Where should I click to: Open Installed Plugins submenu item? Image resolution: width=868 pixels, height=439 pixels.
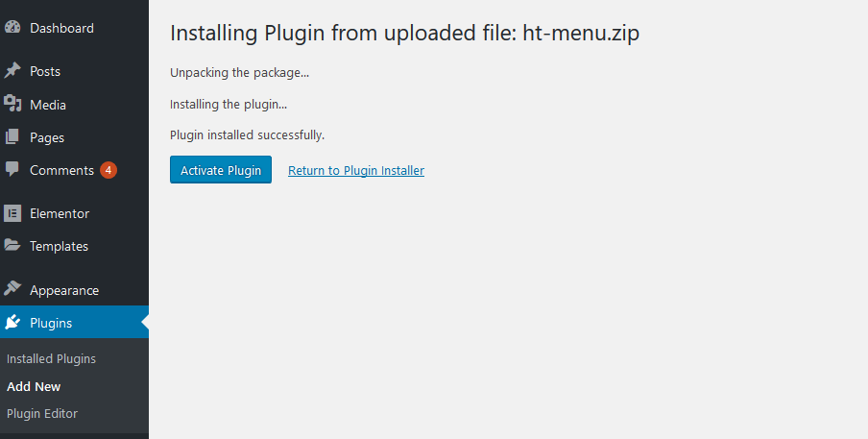[x=51, y=358]
